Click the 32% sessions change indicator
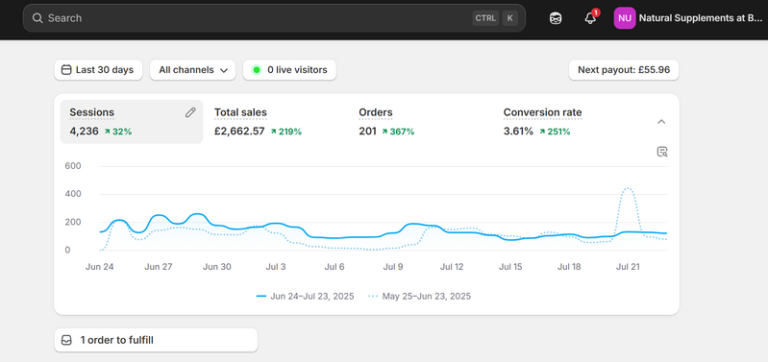768x362 pixels. [118, 131]
